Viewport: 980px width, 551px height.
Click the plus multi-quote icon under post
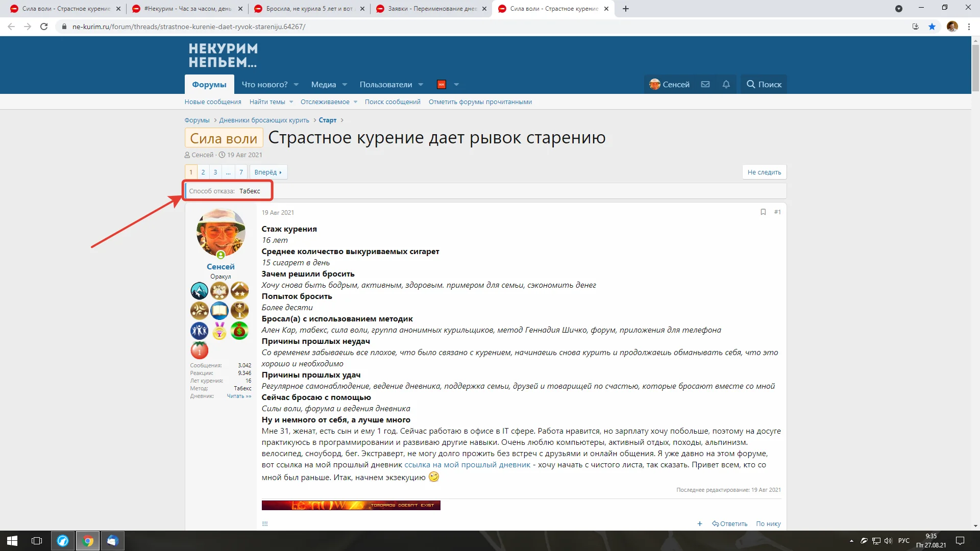pos(699,523)
